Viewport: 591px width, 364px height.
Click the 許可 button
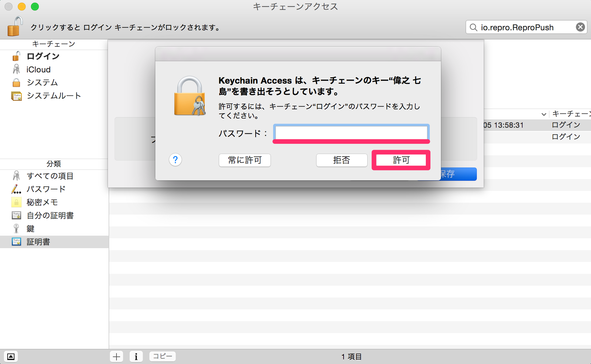401,160
